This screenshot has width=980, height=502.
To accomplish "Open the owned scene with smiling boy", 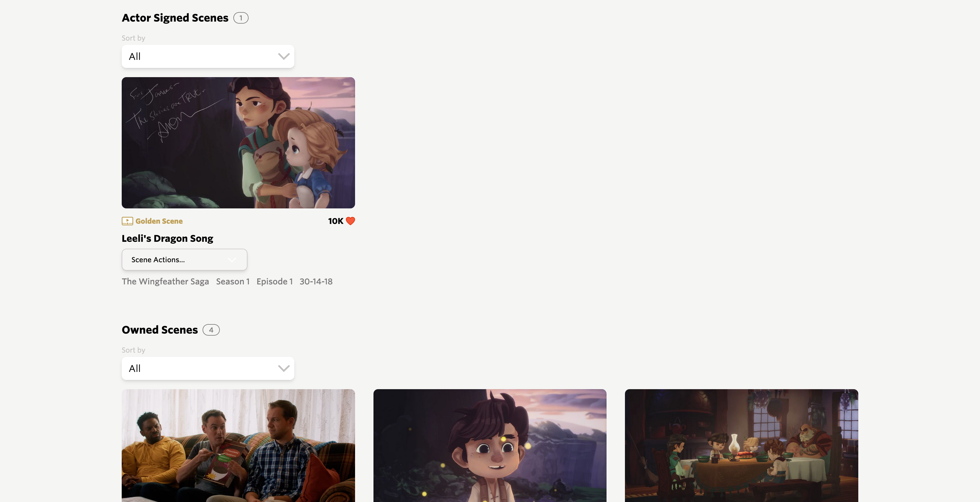I will point(490,445).
